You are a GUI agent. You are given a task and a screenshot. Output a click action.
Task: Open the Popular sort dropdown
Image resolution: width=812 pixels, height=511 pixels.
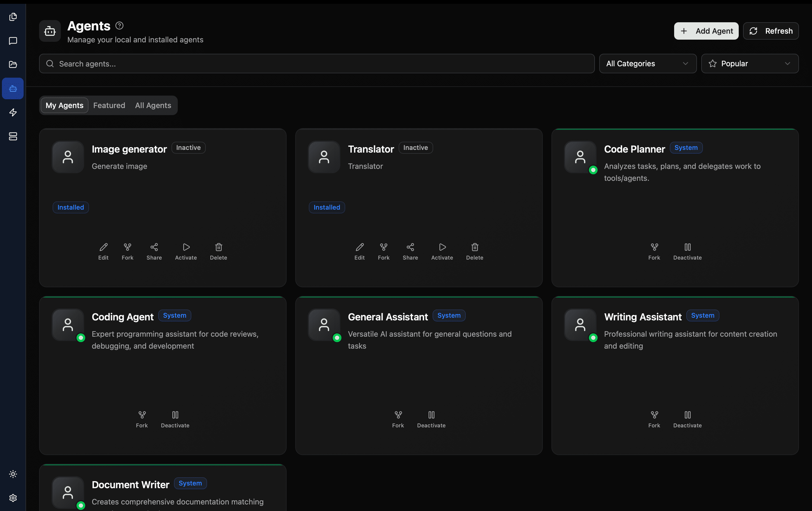pyautogui.click(x=750, y=64)
